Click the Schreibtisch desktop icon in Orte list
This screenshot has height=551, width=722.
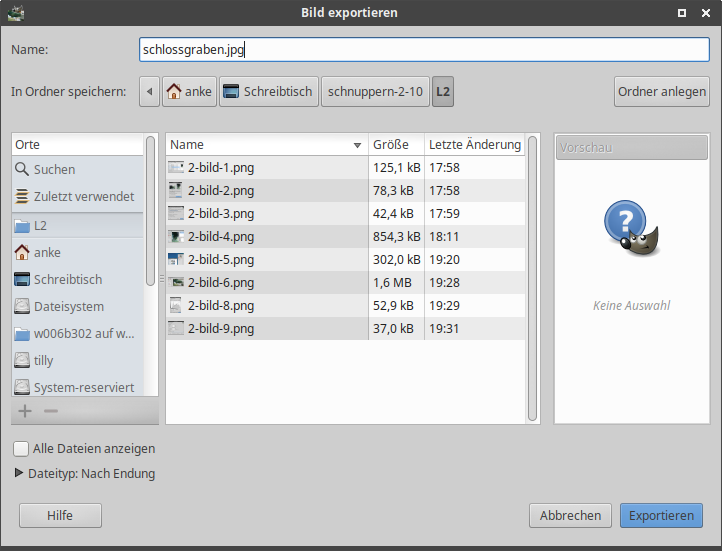(22, 279)
